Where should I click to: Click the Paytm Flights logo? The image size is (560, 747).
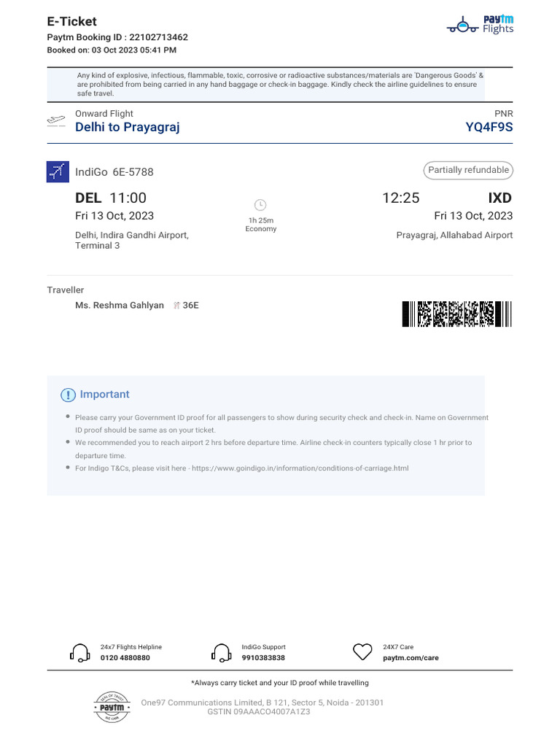[480, 23]
